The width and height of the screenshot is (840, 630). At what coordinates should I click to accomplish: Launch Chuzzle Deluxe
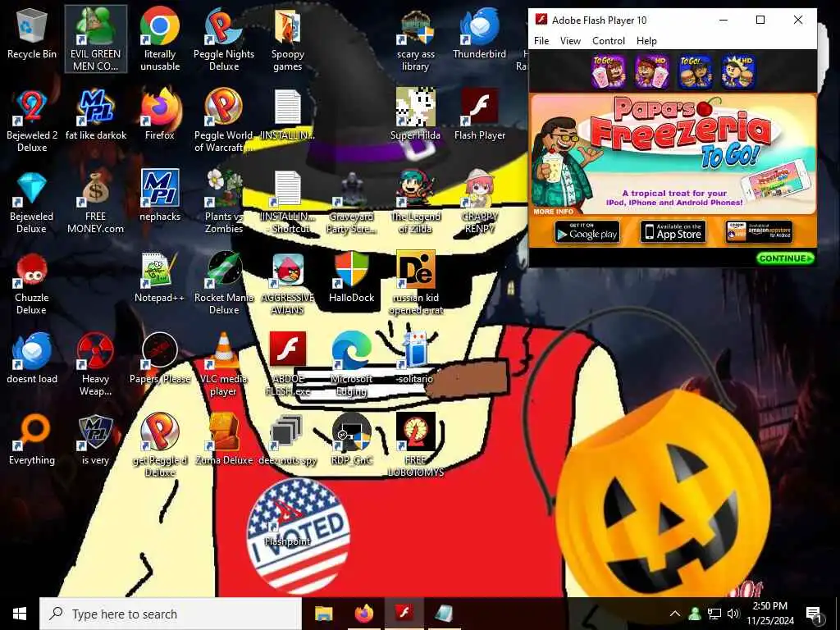tap(32, 283)
